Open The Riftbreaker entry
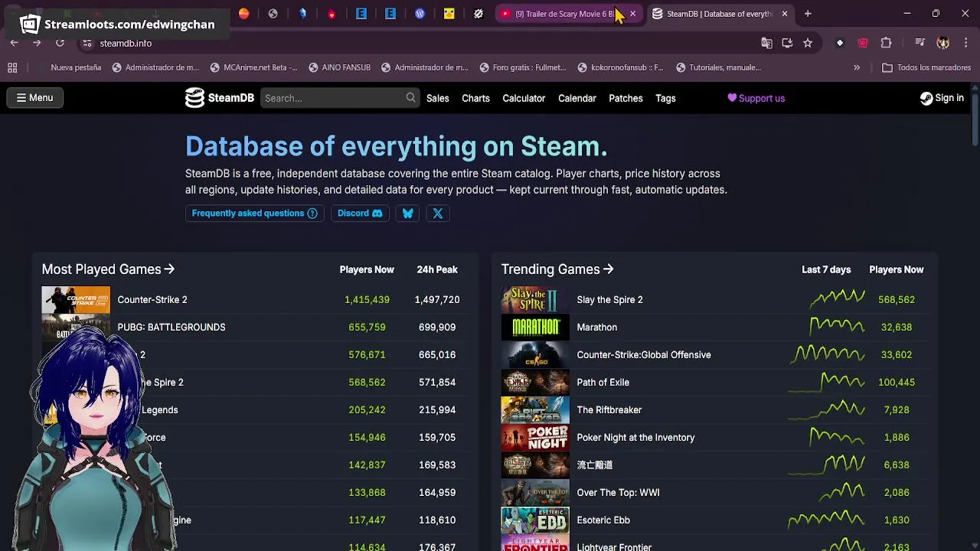This screenshot has height=551, width=980. tap(609, 410)
